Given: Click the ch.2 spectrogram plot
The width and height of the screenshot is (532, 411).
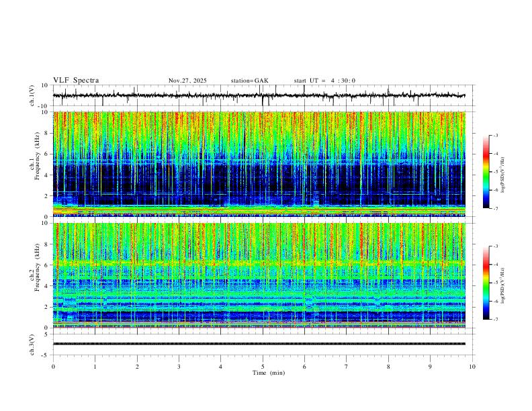Looking at the screenshot, I should coord(259,275).
